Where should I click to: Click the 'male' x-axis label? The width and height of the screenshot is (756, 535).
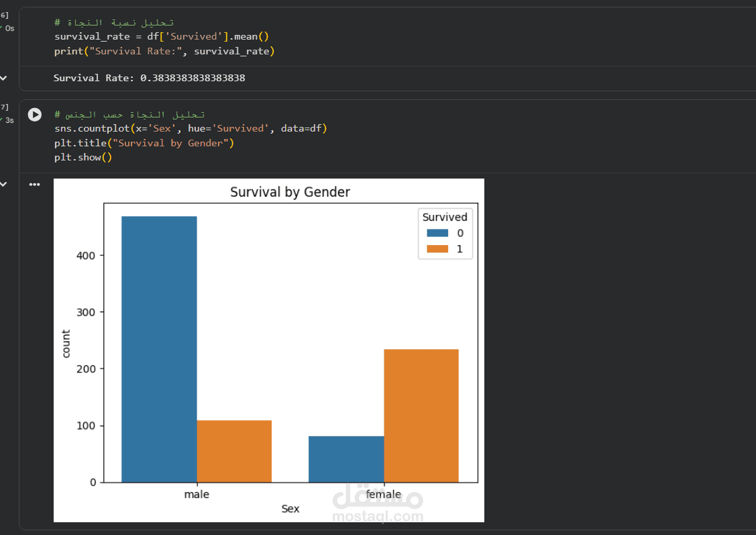197,495
